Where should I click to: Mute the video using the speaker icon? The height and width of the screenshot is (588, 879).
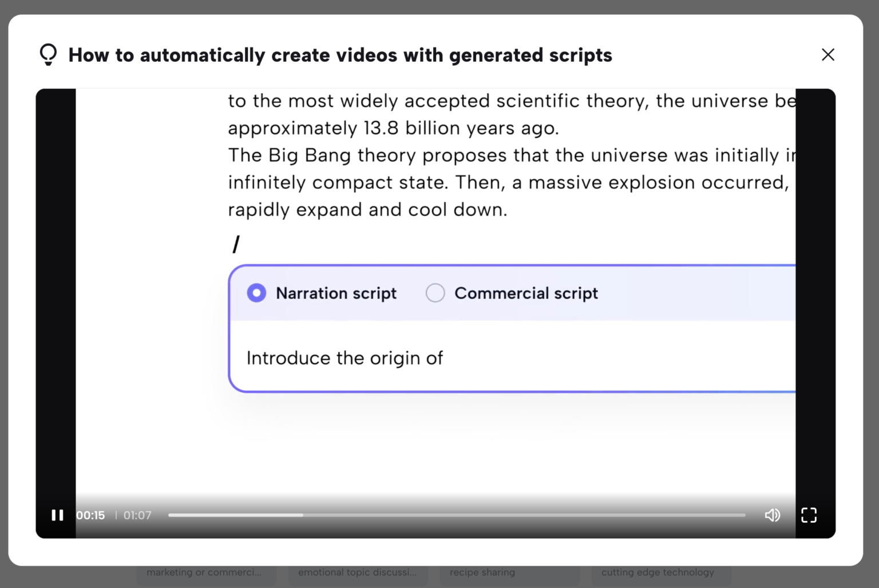pyautogui.click(x=772, y=515)
